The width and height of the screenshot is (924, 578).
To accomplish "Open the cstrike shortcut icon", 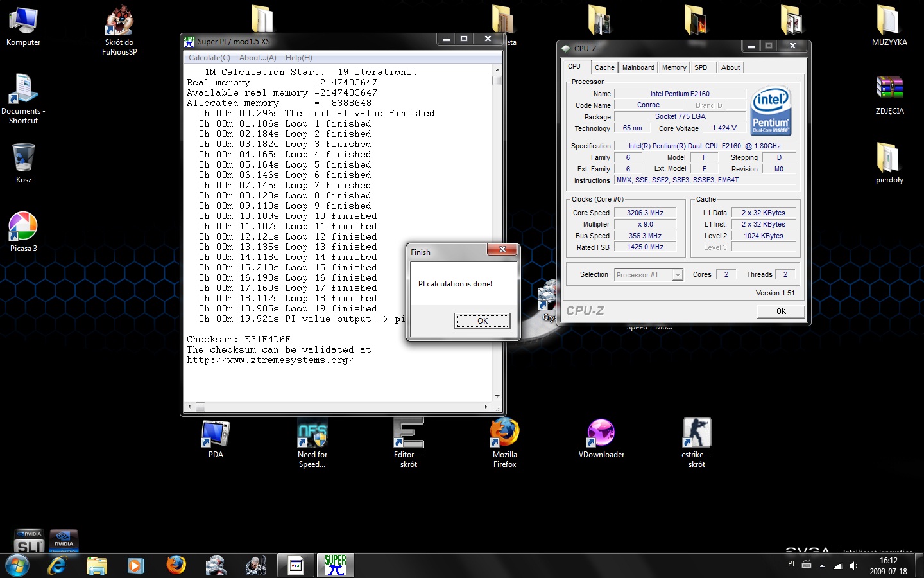I will (697, 433).
